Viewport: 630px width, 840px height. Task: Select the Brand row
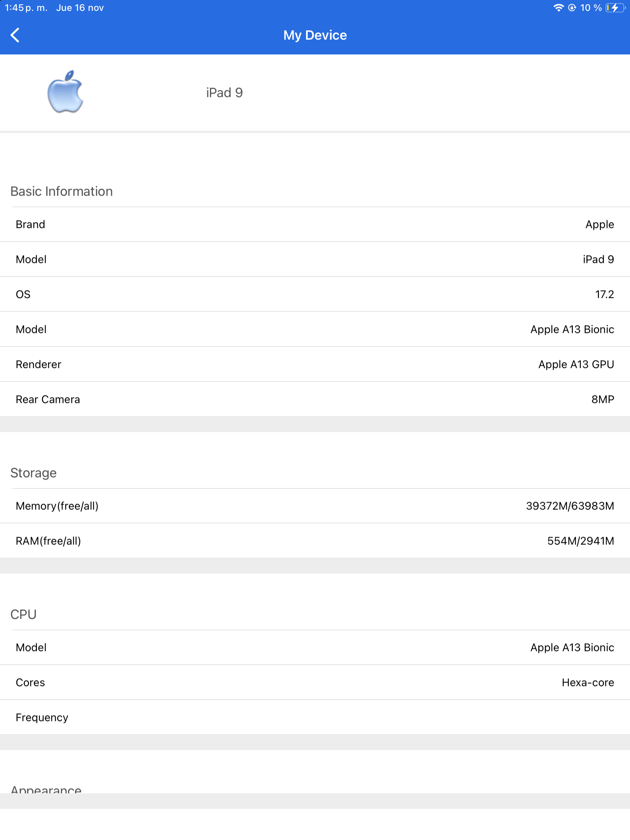315,224
